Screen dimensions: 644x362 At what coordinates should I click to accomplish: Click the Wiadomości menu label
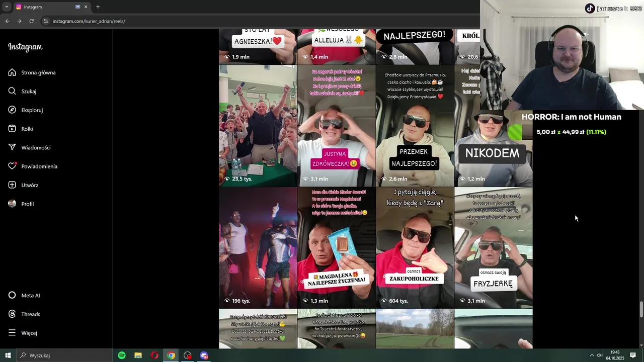click(36, 148)
